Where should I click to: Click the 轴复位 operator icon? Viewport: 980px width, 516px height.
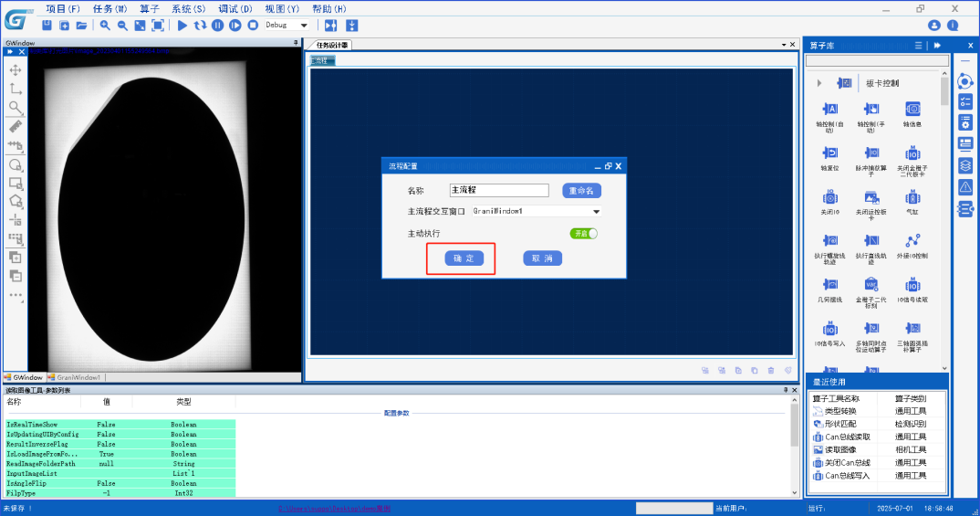pos(829,153)
